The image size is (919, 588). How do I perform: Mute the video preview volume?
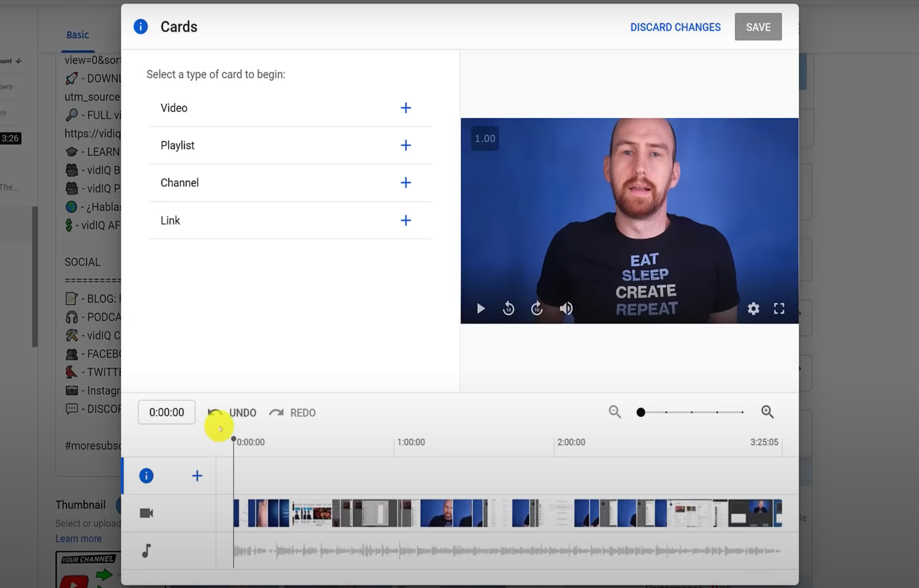point(566,309)
